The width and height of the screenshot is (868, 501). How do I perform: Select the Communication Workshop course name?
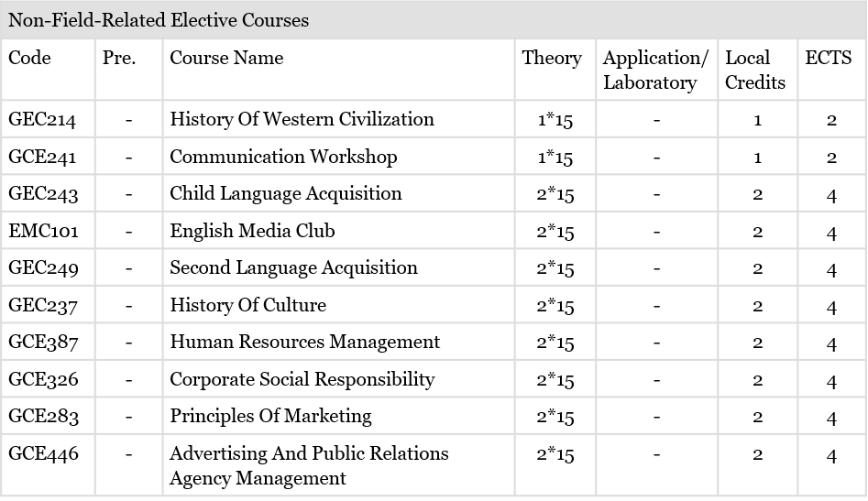pyautogui.click(x=283, y=157)
